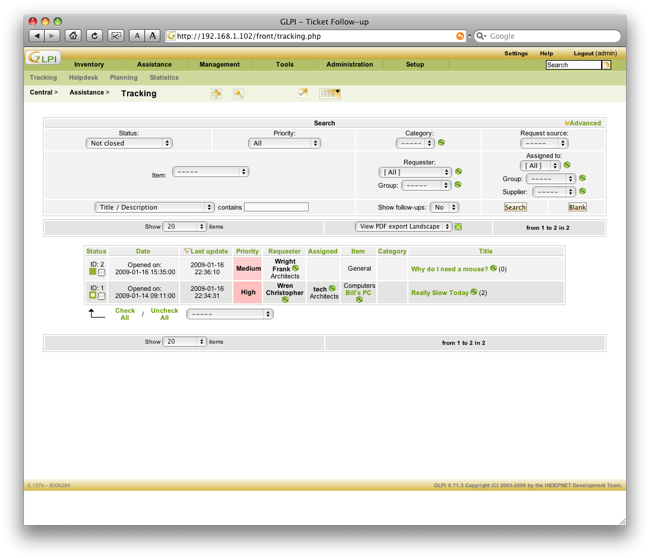The image size is (650, 558).
Task: Open the Assigned to Group dropdown
Action: click(551, 179)
